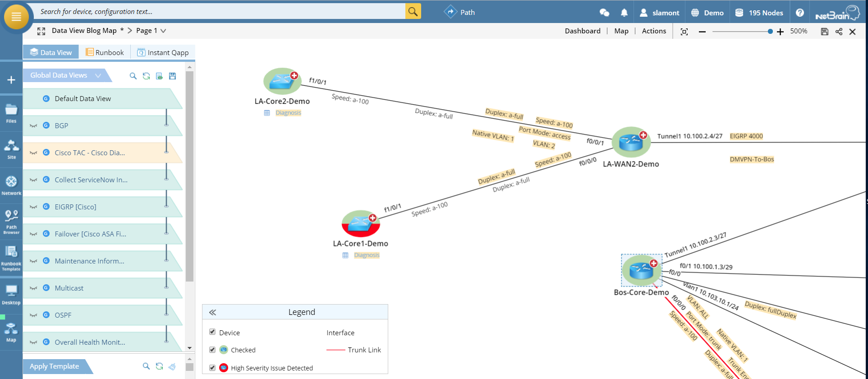Click the plus icon in left sidebar
Screen dimensions: 868x379
pyautogui.click(x=11, y=80)
